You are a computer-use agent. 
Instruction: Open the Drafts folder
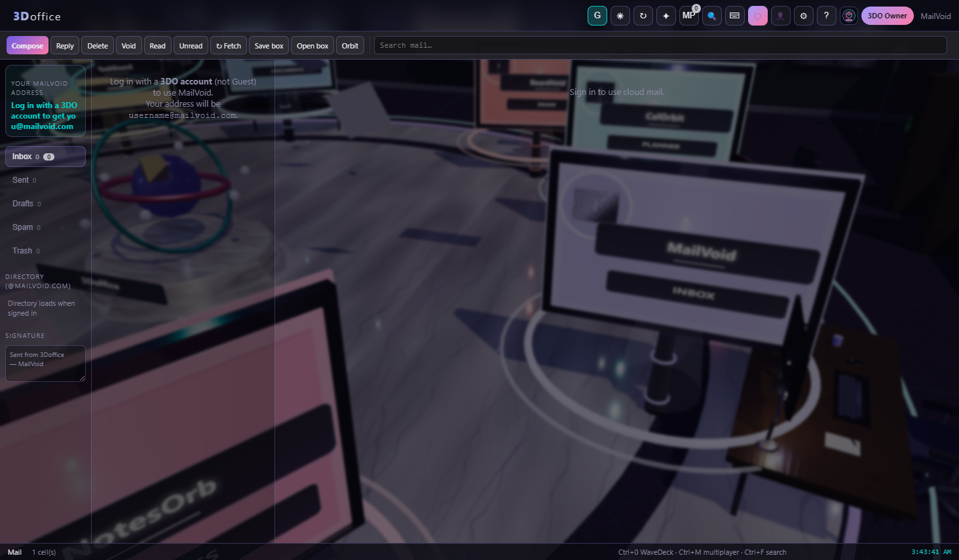[x=45, y=204]
